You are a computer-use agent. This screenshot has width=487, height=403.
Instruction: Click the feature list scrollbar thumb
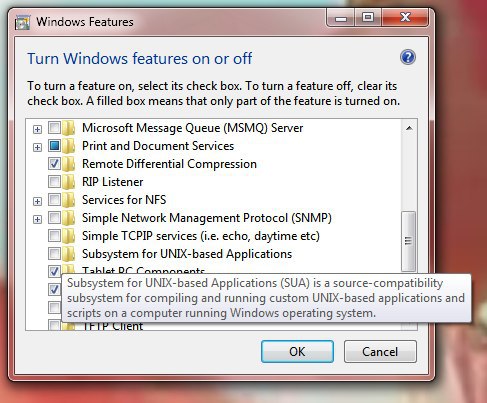(409, 241)
